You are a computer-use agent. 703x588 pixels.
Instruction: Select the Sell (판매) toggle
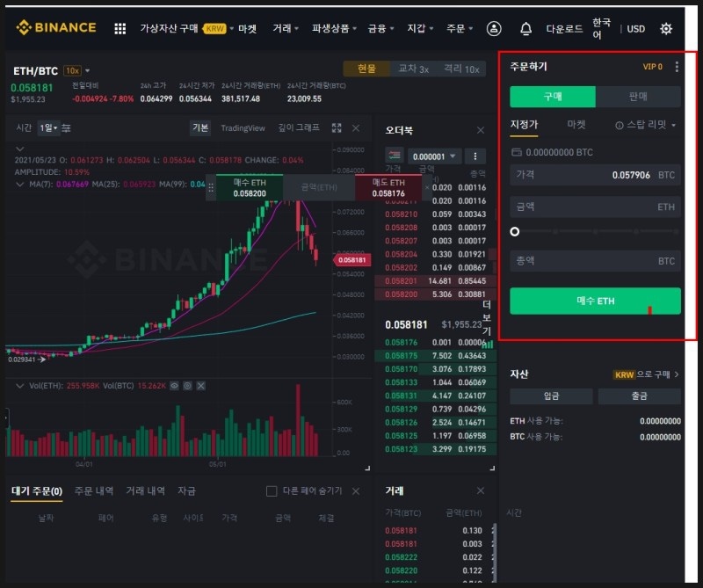pos(638,97)
